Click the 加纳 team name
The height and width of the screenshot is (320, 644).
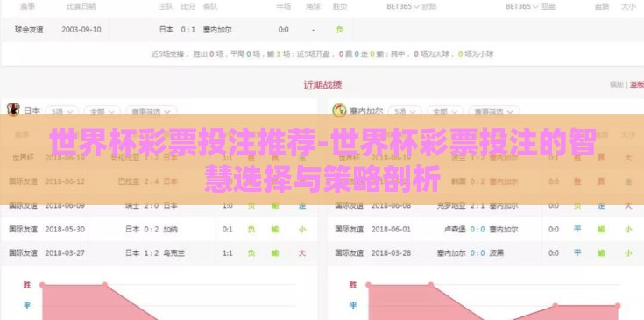click(x=171, y=229)
